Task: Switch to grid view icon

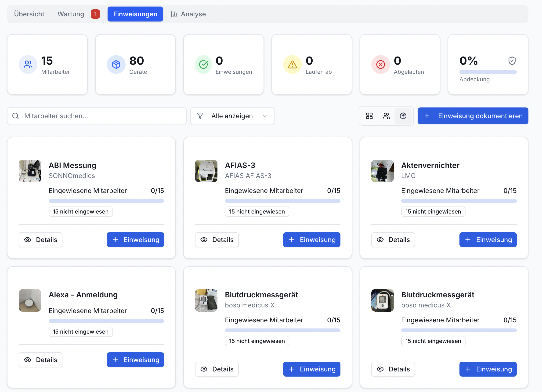Action: 369,116
